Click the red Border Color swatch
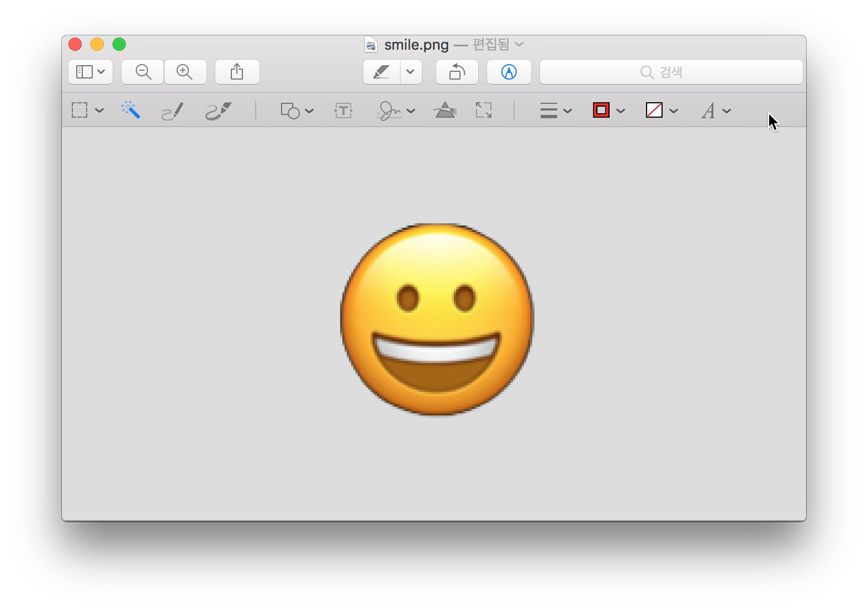This screenshot has height=610, width=868. [x=601, y=111]
